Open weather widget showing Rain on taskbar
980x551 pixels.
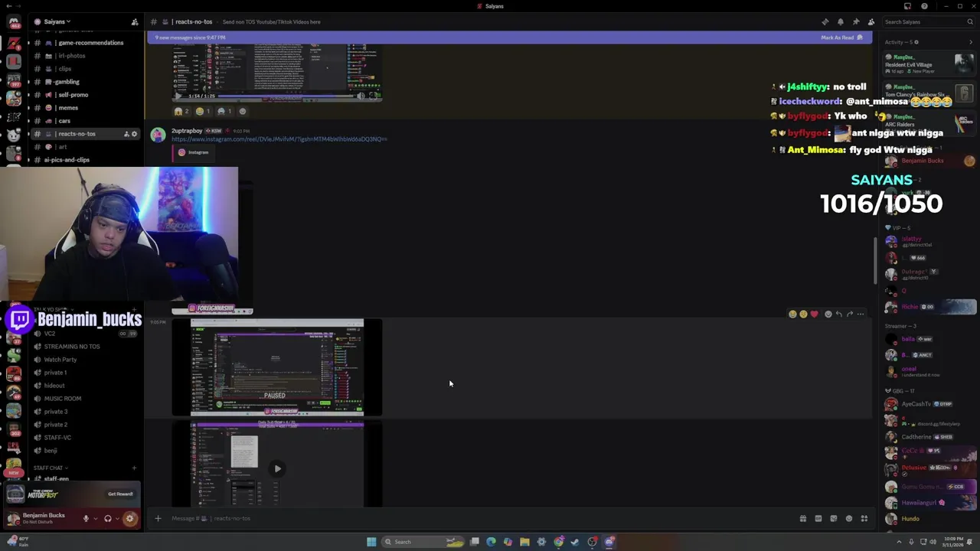(17, 542)
